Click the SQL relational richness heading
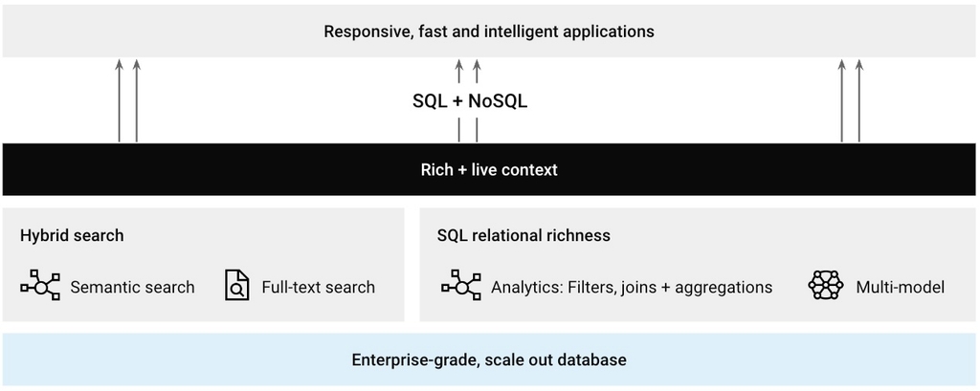The width and height of the screenshot is (980, 391). (x=523, y=236)
